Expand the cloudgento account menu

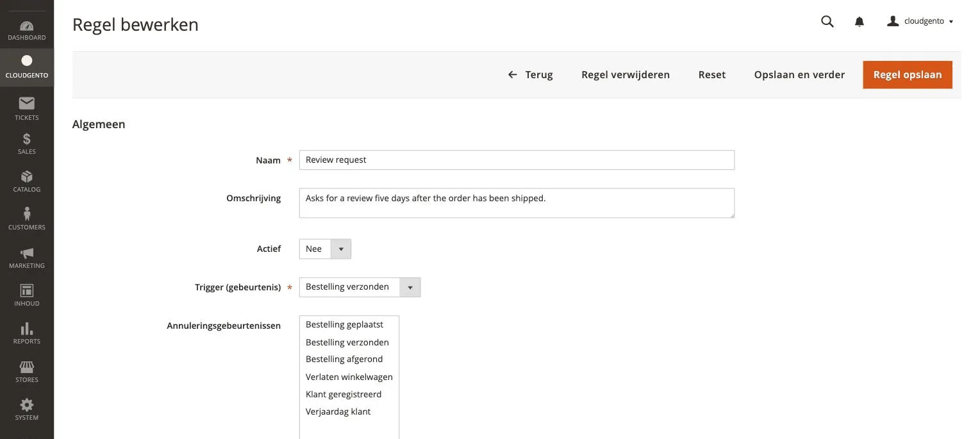920,21
